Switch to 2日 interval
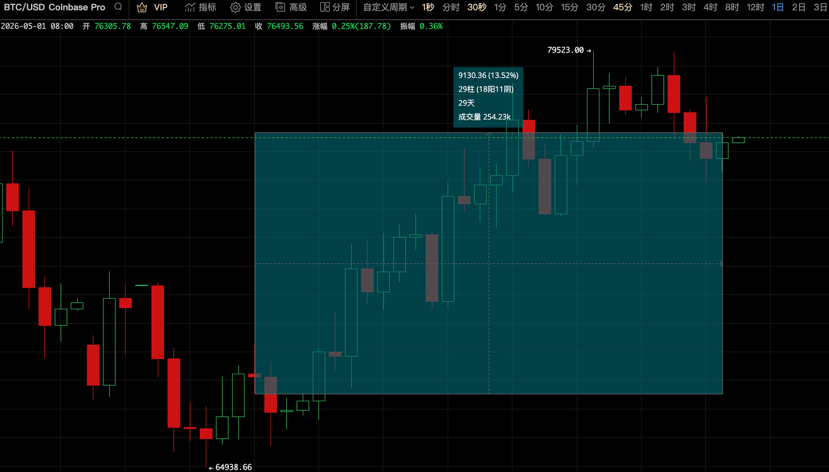This screenshot has width=829, height=472. click(799, 7)
